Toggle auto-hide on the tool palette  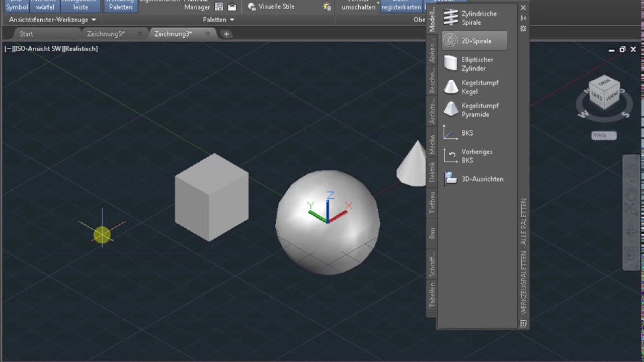(x=523, y=18)
